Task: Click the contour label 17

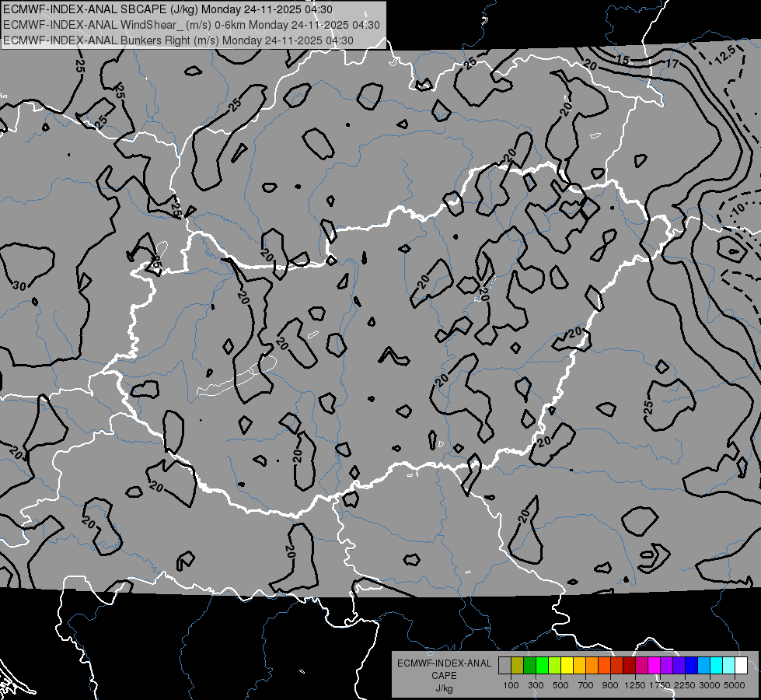Action: tap(672, 64)
